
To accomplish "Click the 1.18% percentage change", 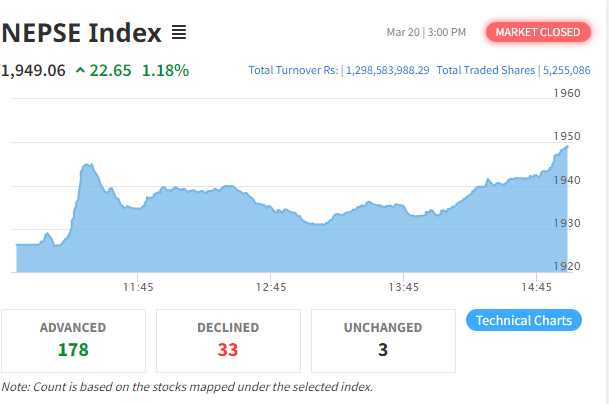I will tap(165, 71).
